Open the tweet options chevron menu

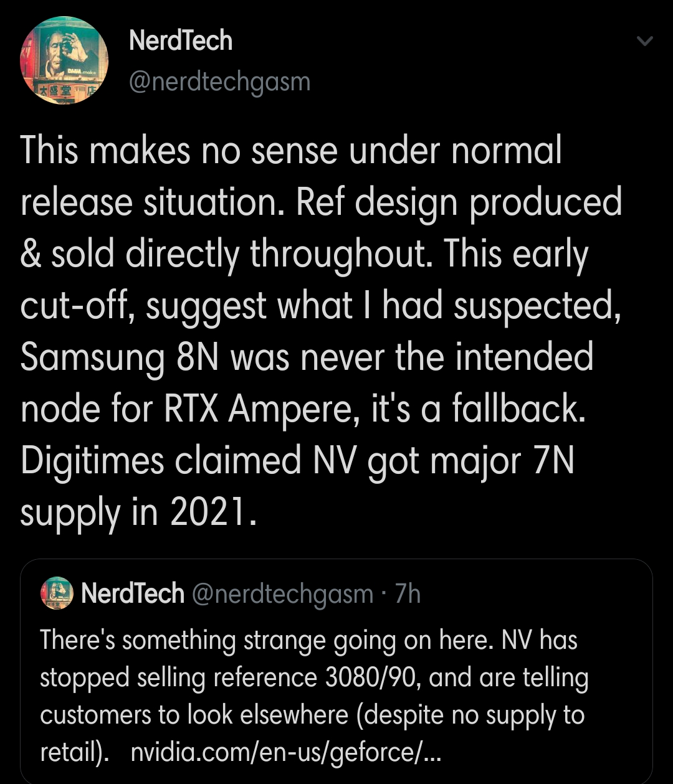click(644, 42)
